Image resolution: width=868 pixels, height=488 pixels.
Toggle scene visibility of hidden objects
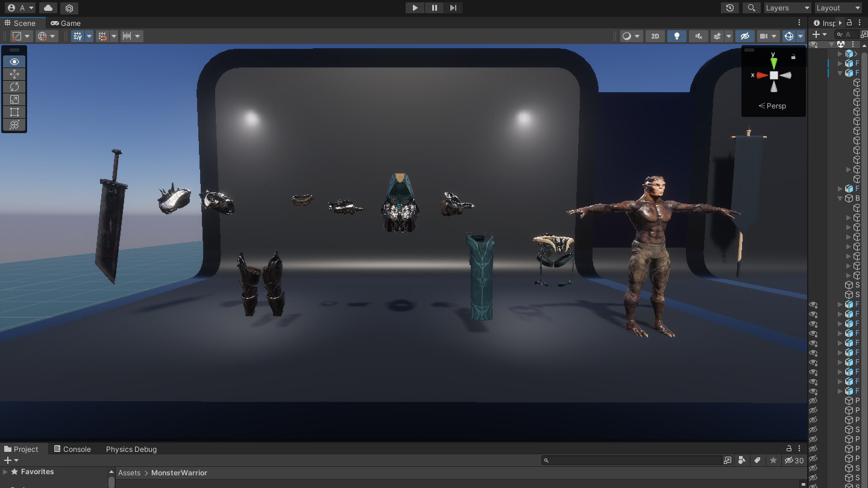click(x=744, y=36)
